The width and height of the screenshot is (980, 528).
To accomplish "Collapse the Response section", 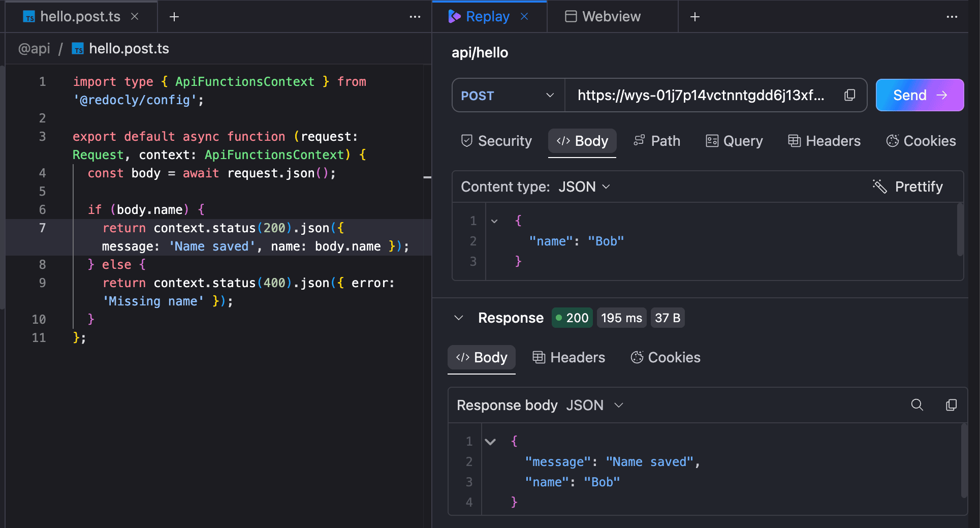I will tap(458, 318).
